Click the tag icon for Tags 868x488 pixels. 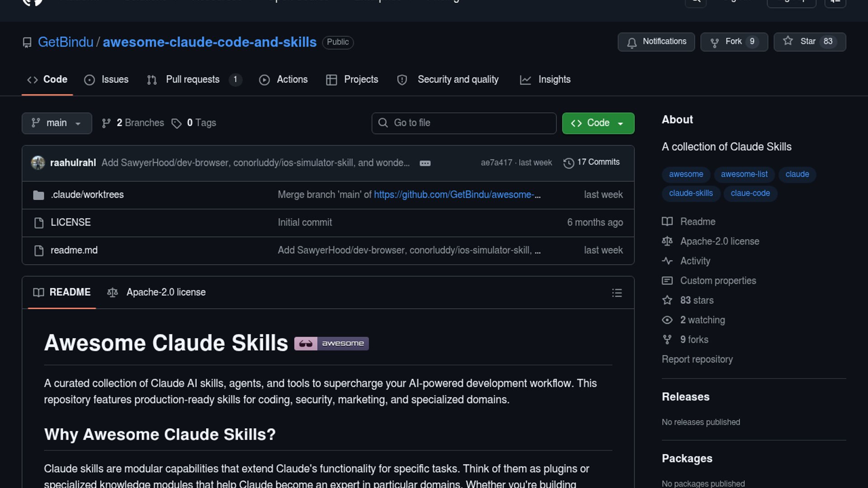[176, 123]
